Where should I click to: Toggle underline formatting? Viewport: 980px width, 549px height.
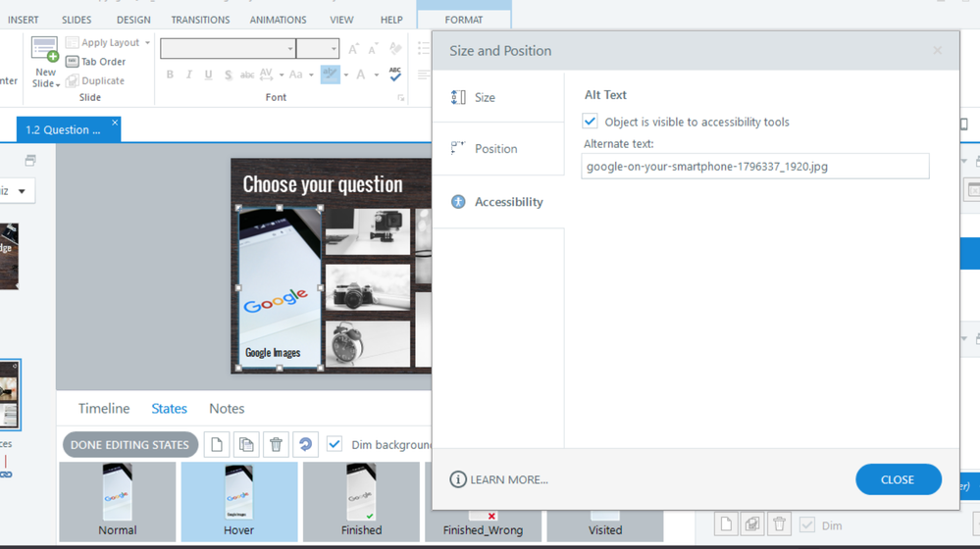point(208,75)
